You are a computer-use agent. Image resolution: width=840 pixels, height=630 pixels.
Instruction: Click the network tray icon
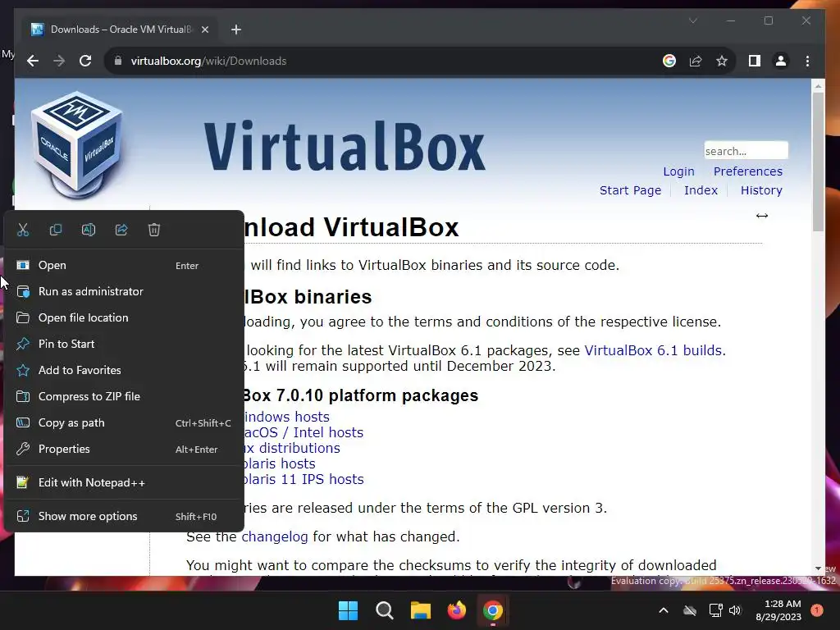point(715,610)
